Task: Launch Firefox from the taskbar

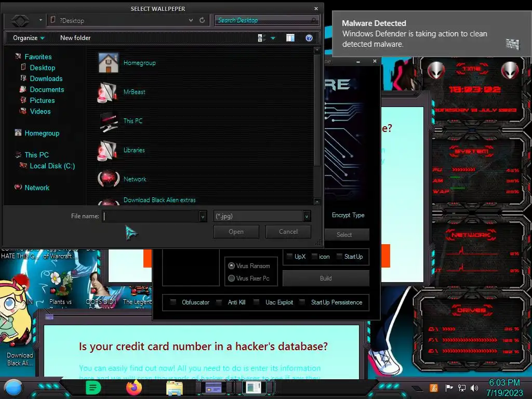Action: pyautogui.click(x=134, y=388)
